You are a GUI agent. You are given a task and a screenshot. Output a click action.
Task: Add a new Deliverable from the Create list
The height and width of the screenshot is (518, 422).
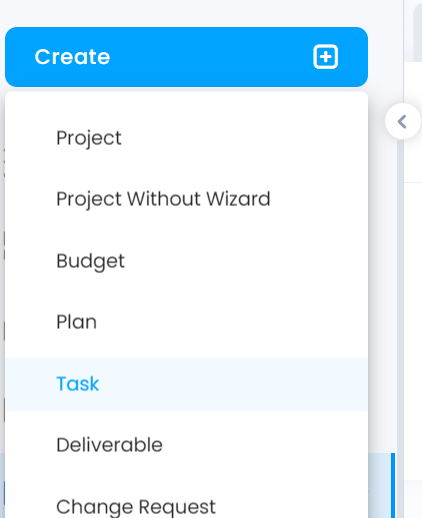(x=186, y=445)
